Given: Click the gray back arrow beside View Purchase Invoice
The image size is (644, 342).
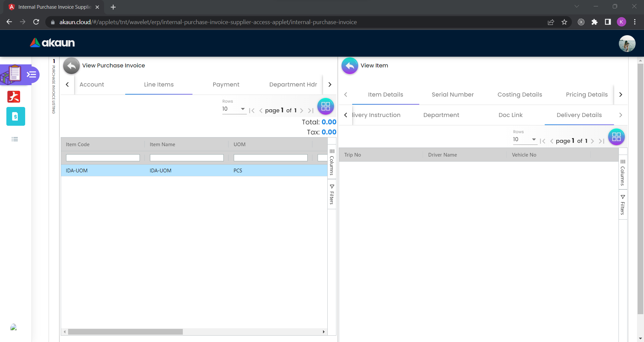Looking at the screenshot, I should tap(71, 66).
